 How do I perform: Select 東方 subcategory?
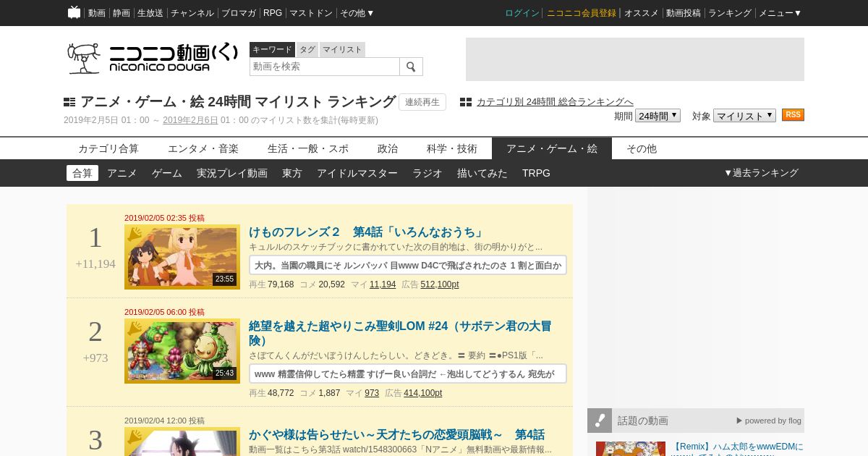(x=292, y=173)
